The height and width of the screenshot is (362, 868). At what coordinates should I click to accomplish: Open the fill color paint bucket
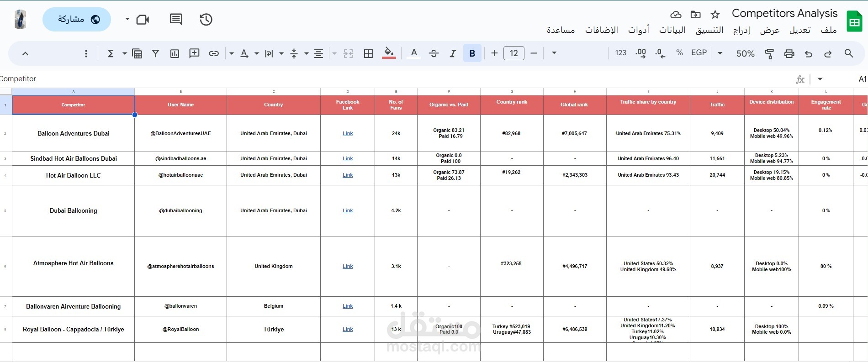389,53
